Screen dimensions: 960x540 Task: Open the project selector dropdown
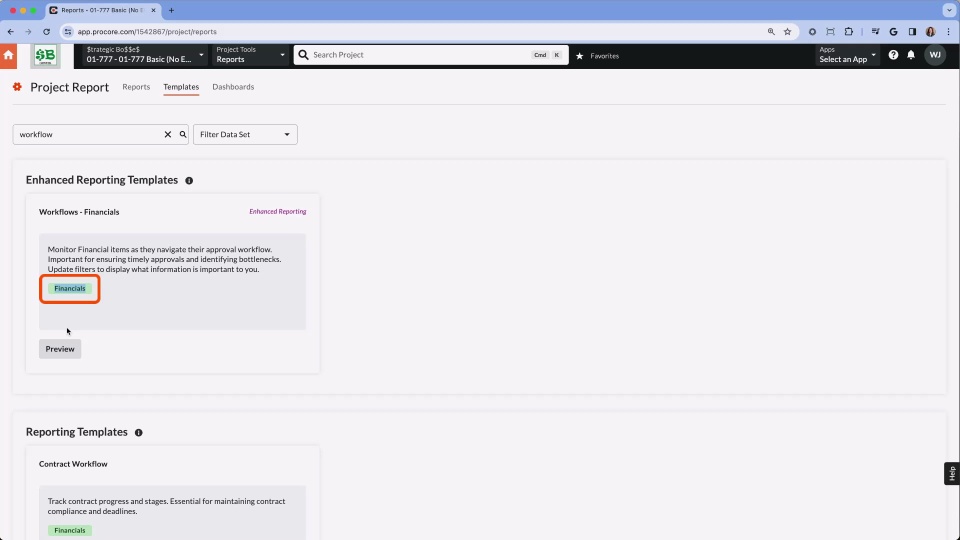point(144,55)
